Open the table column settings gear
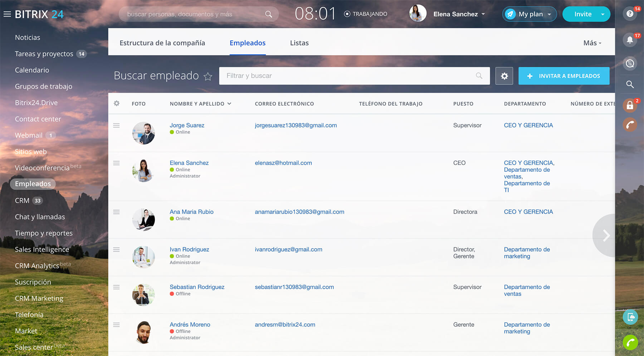Image resolution: width=644 pixels, height=356 pixels. coord(117,103)
